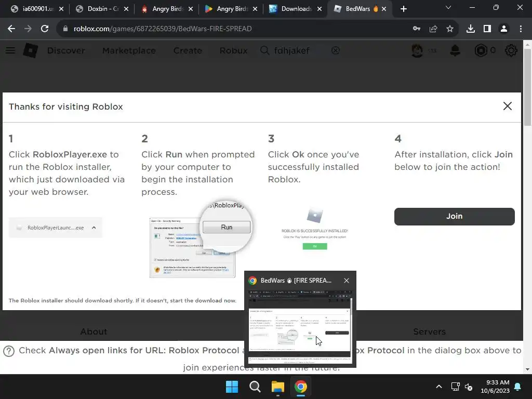This screenshot has width=532, height=399.
Task: Close the Downloads tab
Action: 320,9
